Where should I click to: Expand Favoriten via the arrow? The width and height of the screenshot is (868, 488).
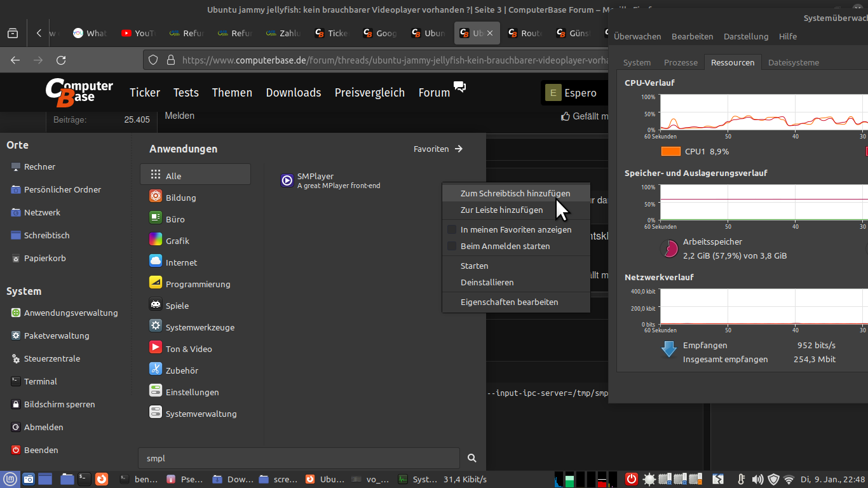tap(459, 149)
